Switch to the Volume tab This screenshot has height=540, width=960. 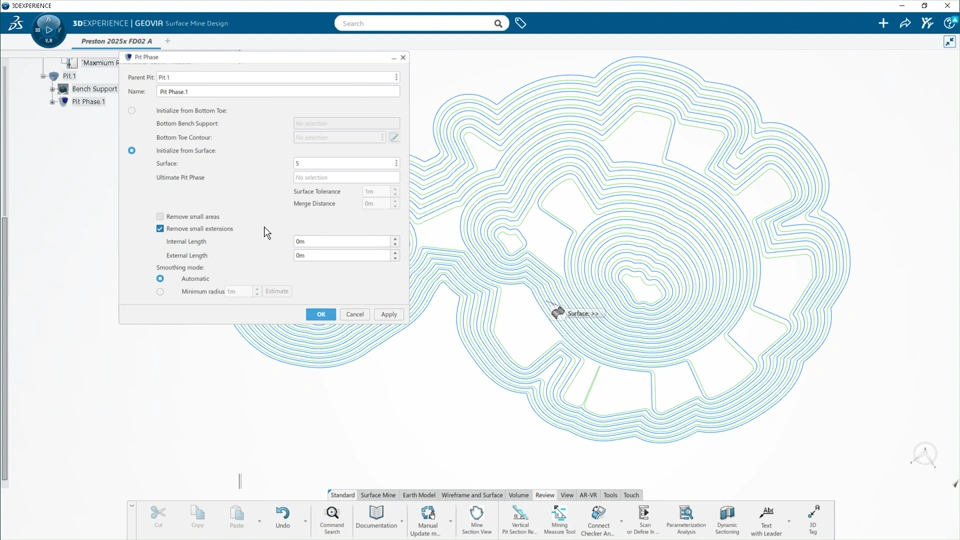pos(519,495)
